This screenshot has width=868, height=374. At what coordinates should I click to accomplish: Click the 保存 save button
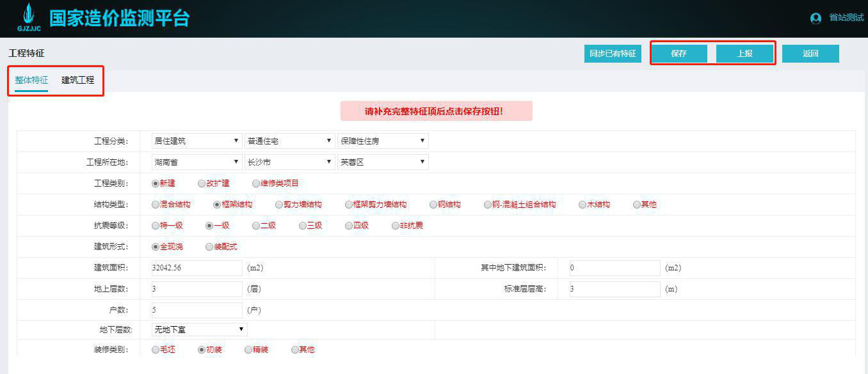[x=679, y=53]
